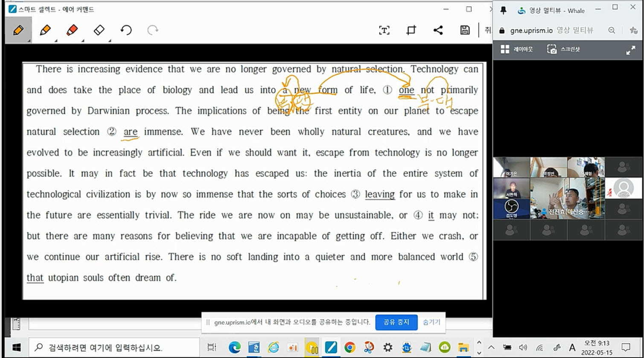Viewport: 644px width, 358px height.
Task: Share the captured image
Action: (438, 30)
